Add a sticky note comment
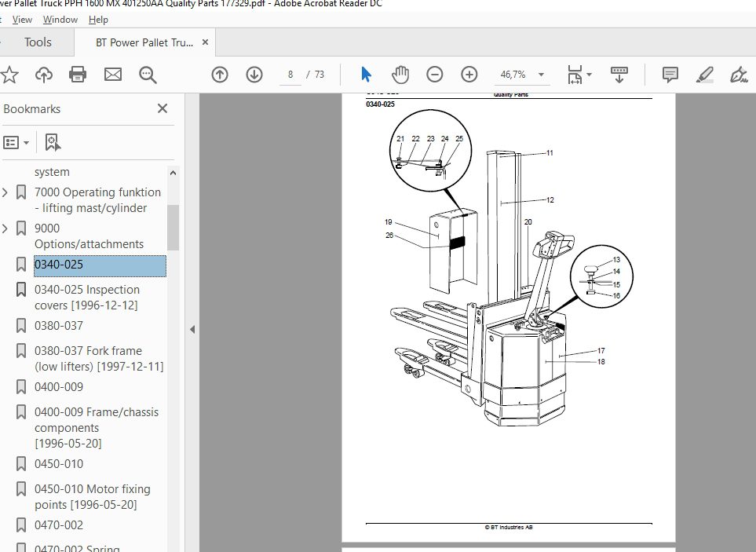Image resolution: width=756 pixels, height=552 pixels. coord(670,75)
